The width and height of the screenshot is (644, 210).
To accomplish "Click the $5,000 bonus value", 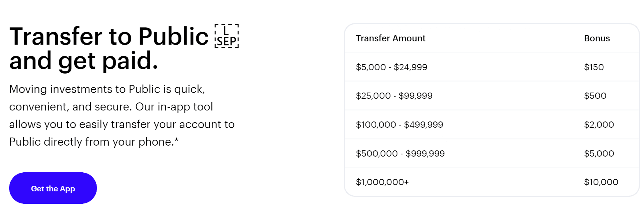I will pyautogui.click(x=599, y=154).
